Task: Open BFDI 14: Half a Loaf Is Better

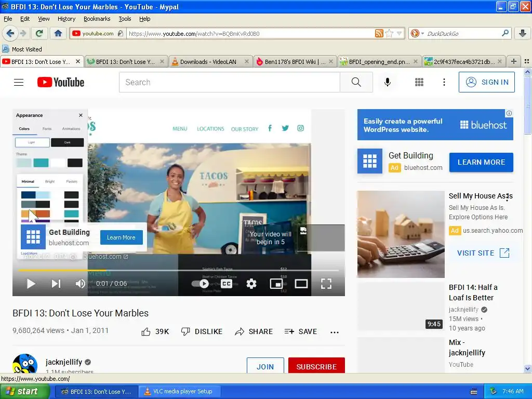Action: (473, 292)
